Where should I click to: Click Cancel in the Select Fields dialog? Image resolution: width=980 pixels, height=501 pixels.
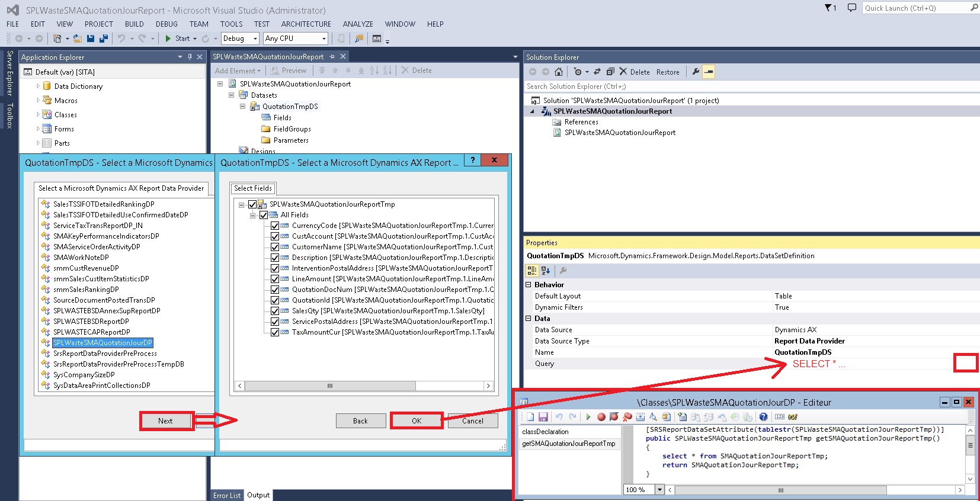[x=473, y=421]
